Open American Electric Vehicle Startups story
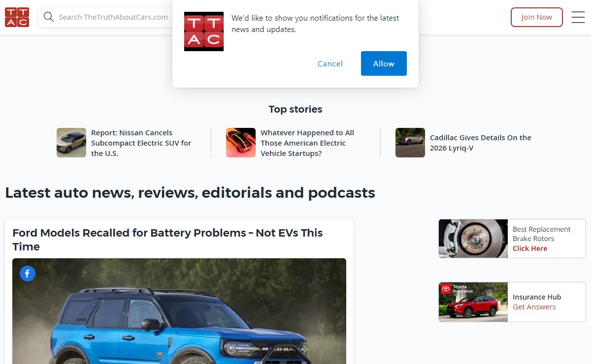This screenshot has height=364, width=591. click(307, 143)
